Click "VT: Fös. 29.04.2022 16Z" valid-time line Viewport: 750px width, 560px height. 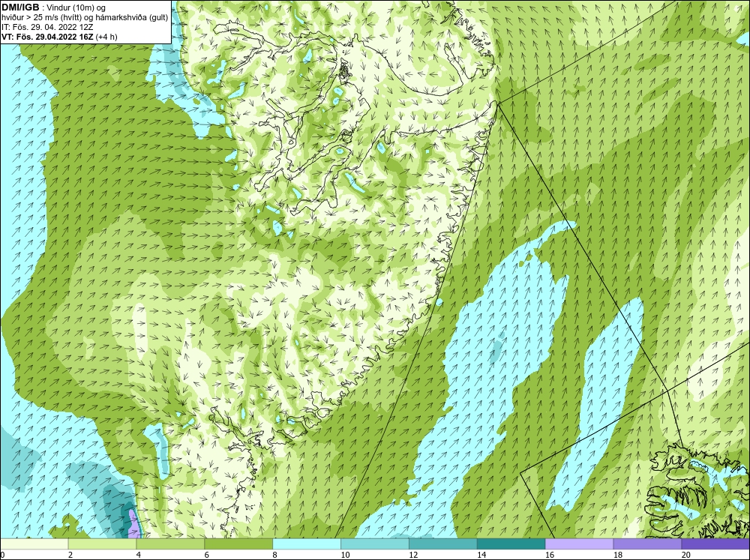coord(47,37)
